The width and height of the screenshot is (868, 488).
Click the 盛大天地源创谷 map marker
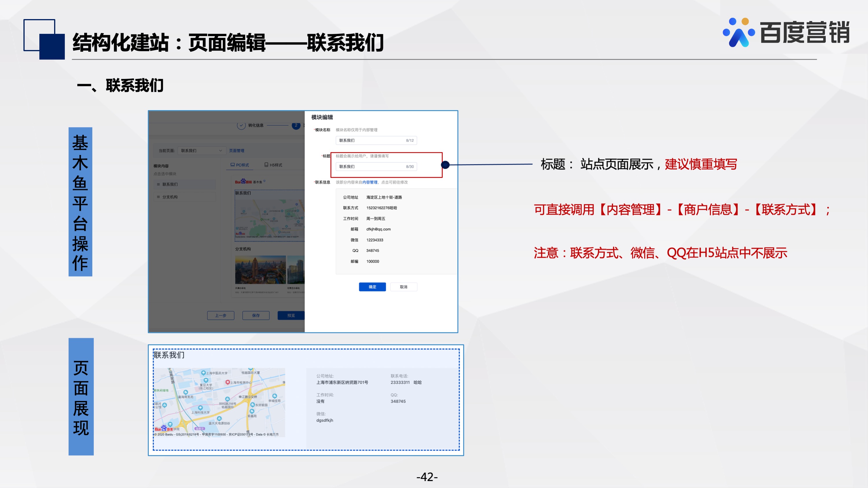[x=219, y=419]
